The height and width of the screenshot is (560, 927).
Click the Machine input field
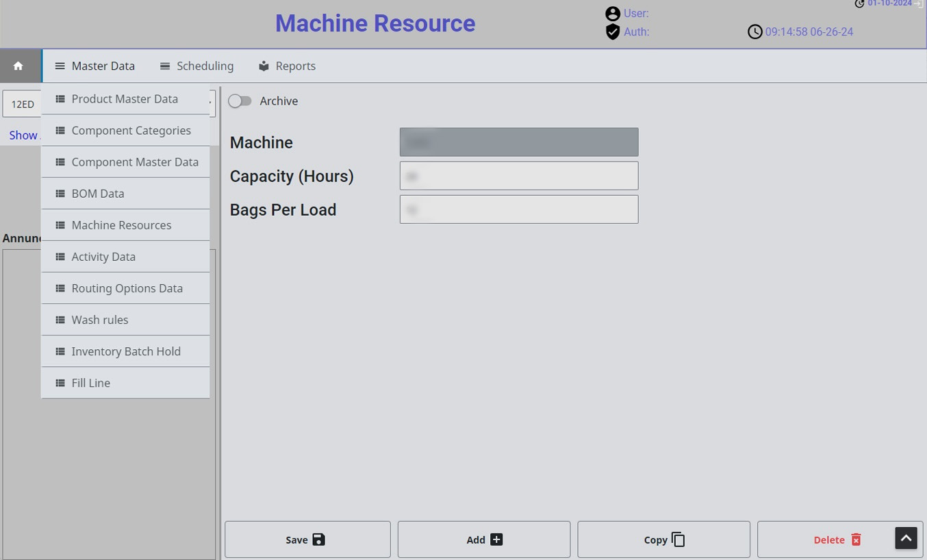(x=519, y=142)
